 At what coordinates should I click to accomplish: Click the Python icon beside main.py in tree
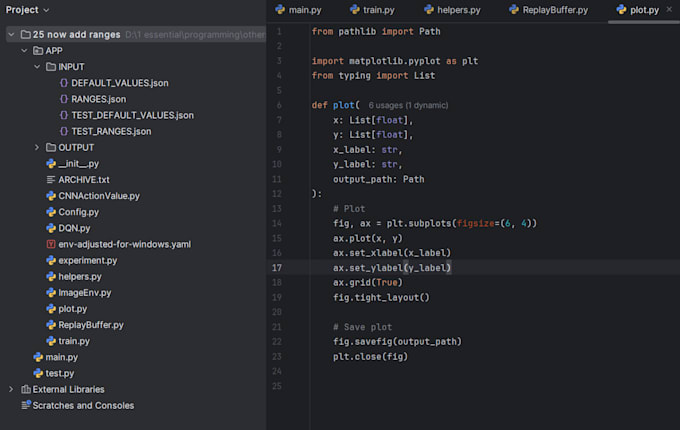[x=38, y=357]
